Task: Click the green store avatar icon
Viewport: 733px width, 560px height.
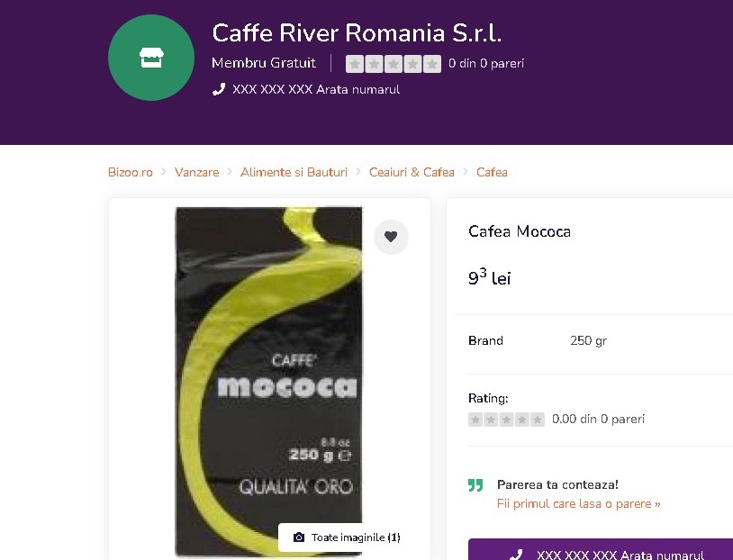Action: pos(151,58)
